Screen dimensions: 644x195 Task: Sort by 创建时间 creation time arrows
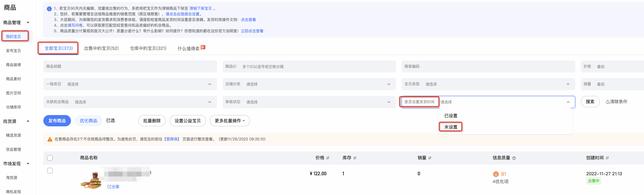pyautogui.click(x=607, y=158)
